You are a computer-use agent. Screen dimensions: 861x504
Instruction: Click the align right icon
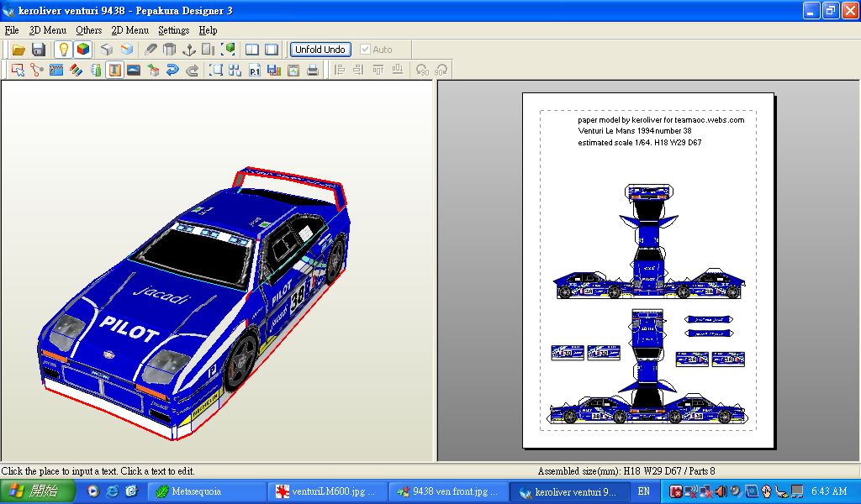coord(358,71)
